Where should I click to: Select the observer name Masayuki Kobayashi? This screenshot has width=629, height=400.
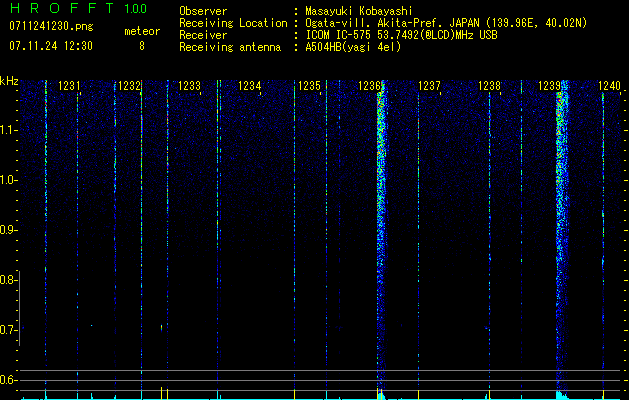tap(359, 11)
